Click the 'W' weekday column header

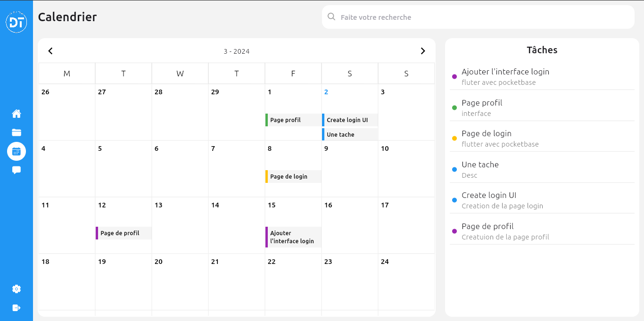[x=180, y=74]
